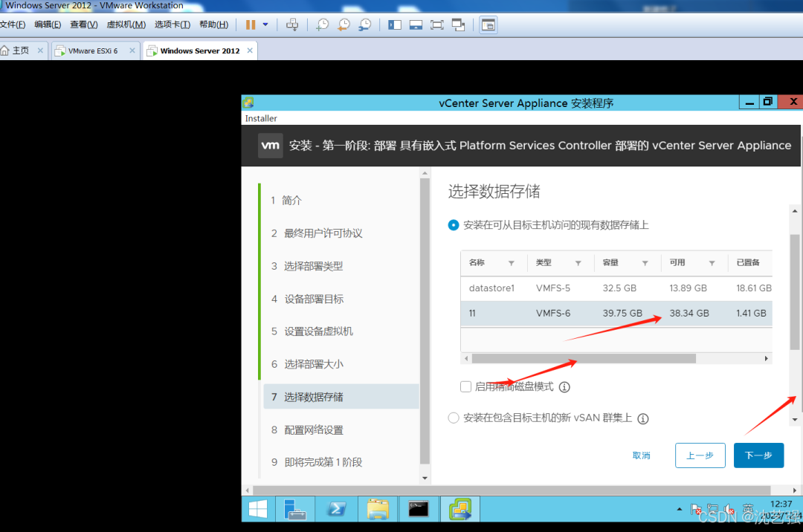Screen dimensions: 803x532
Task: Click the vCenter installer taskbar icon
Action: 460,509
